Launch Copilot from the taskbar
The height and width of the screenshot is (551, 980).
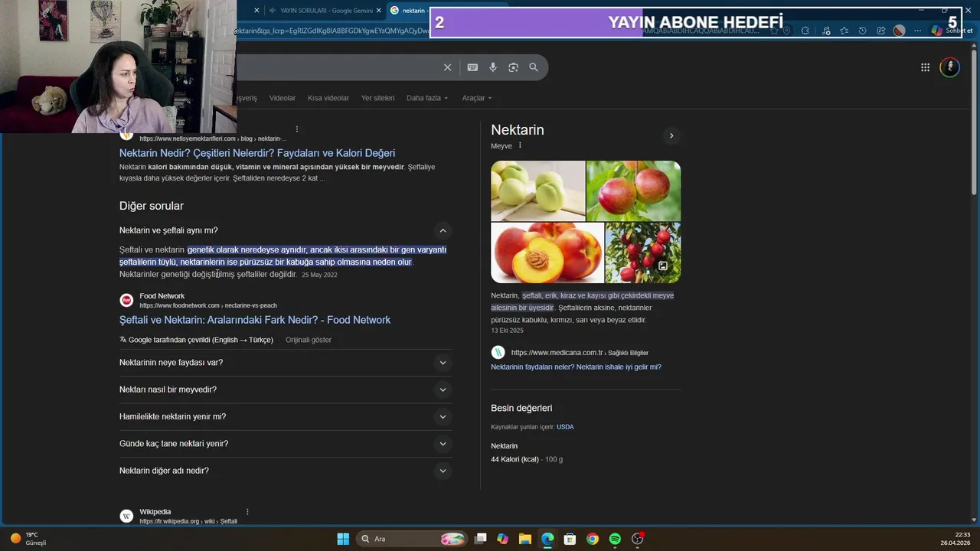tap(502, 539)
